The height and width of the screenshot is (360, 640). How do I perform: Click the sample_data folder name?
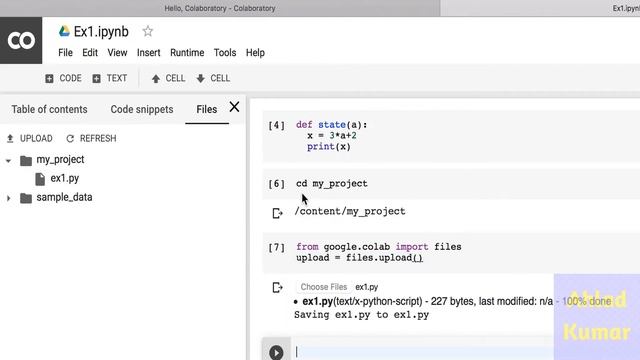click(64, 197)
